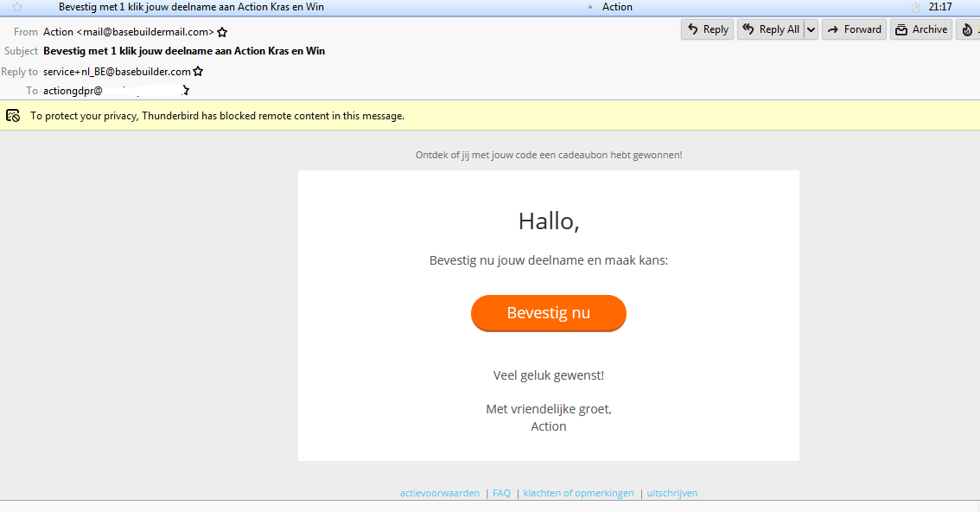Toggle the read status dot in message row

pos(590,7)
